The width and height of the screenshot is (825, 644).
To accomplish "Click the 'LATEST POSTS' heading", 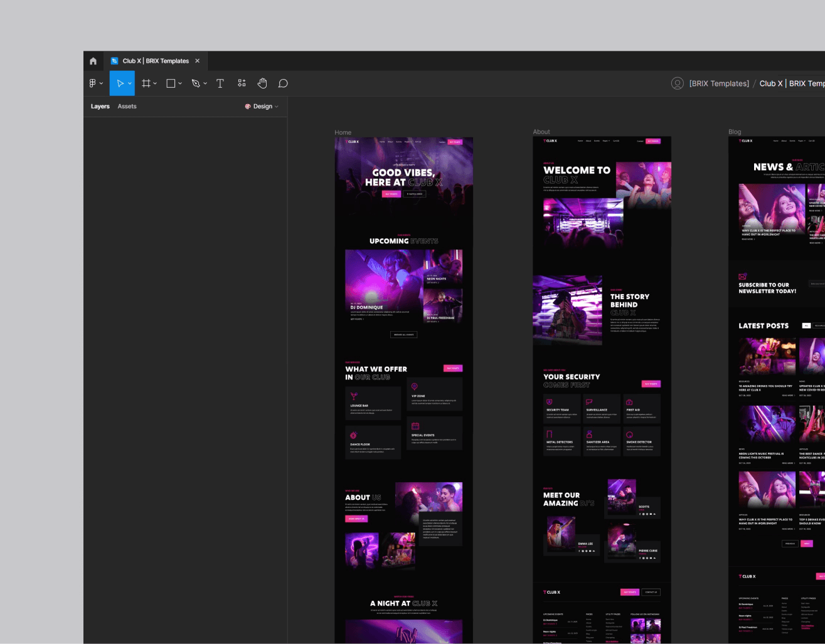I will click(764, 325).
